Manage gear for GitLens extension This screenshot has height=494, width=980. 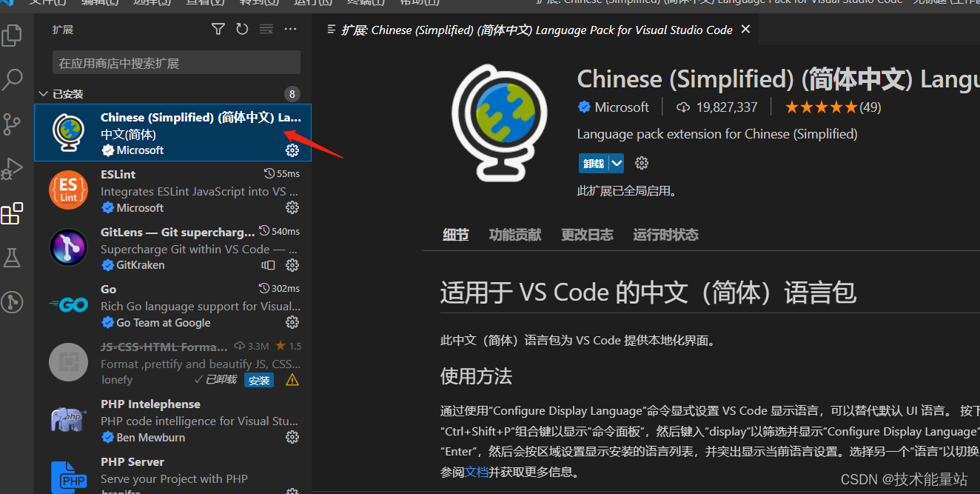[292, 265]
